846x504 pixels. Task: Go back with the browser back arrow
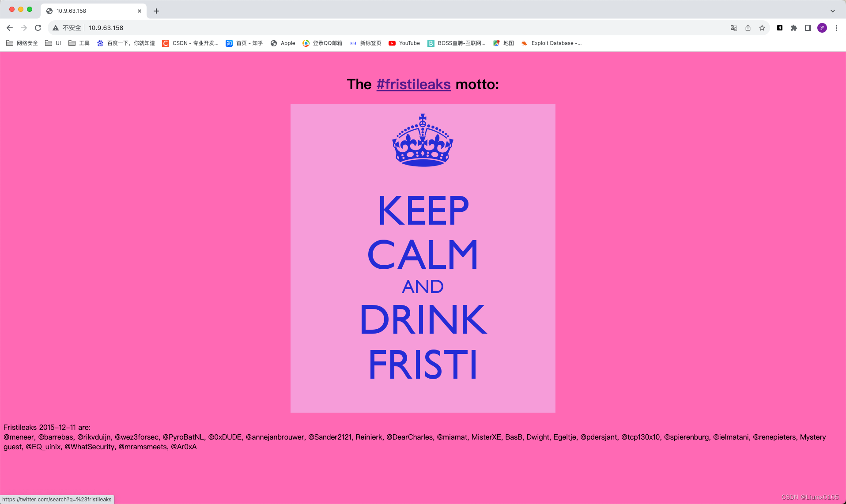(x=10, y=28)
